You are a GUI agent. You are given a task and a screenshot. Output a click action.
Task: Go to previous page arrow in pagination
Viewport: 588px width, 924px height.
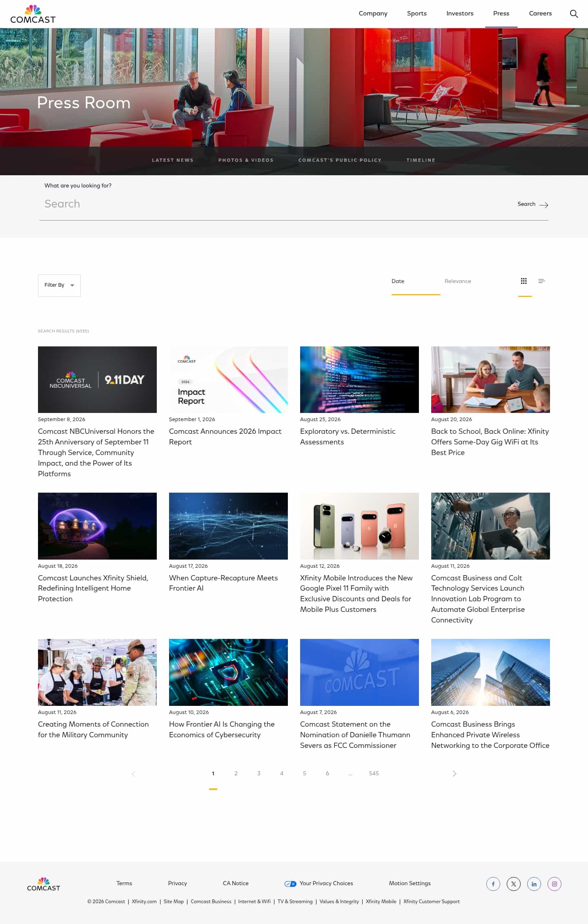pyautogui.click(x=133, y=774)
